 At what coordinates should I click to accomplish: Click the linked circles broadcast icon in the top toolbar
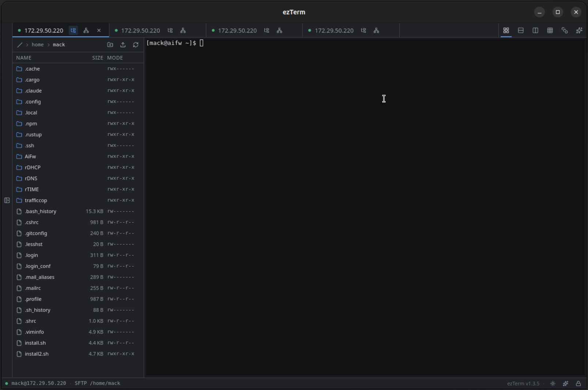(x=565, y=30)
